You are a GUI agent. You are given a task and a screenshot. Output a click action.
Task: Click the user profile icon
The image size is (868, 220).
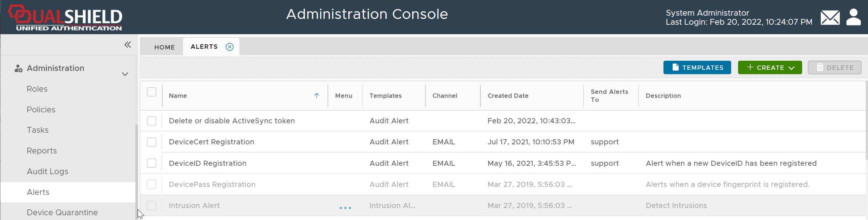pyautogui.click(x=853, y=17)
